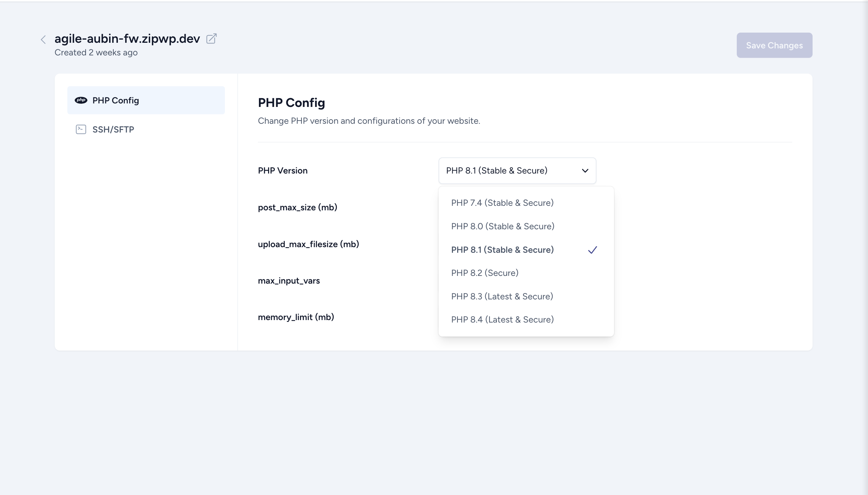The width and height of the screenshot is (868, 495).
Task: Open the SSH/SFTP tab
Action: point(113,129)
